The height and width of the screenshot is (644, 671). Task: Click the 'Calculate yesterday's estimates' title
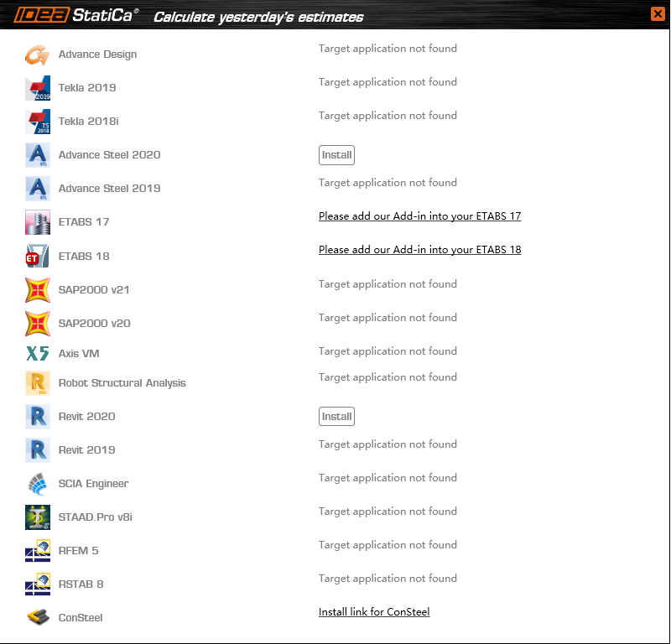pyautogui.click(x=258, y=17)
